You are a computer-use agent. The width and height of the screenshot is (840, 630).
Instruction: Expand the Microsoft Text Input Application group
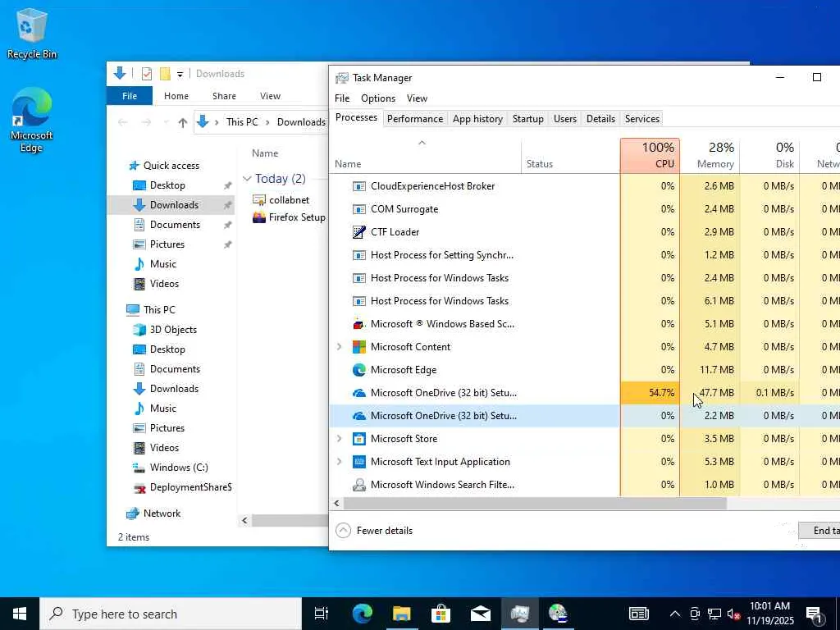tap(339, 462)
